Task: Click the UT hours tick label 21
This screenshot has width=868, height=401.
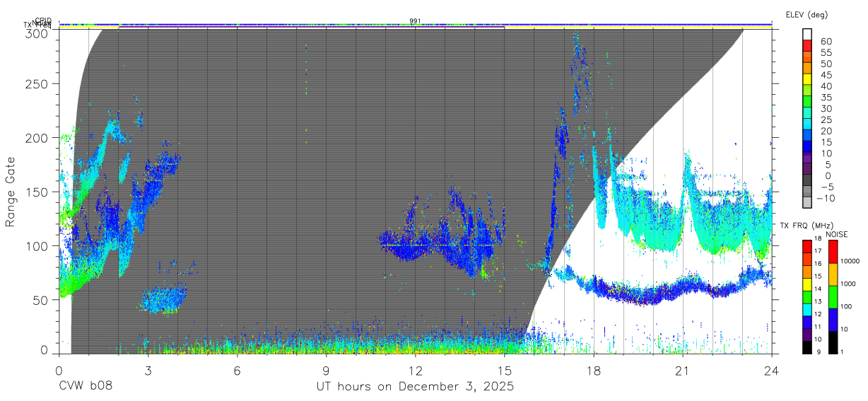Action: click(683, 371)
